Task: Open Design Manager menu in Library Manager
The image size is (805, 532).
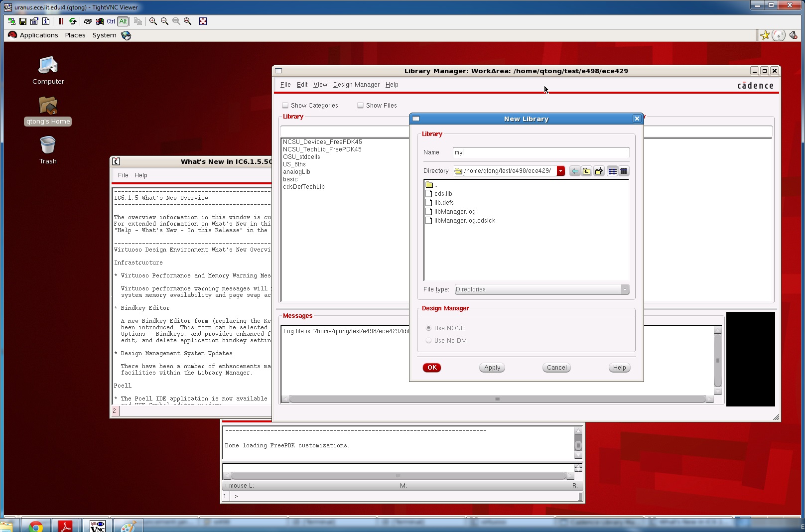Action: tap(356, 85)
